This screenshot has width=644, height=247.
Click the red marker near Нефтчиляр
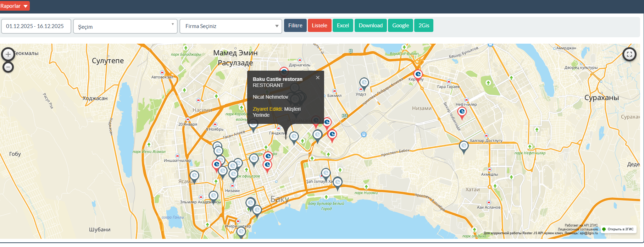462,112
